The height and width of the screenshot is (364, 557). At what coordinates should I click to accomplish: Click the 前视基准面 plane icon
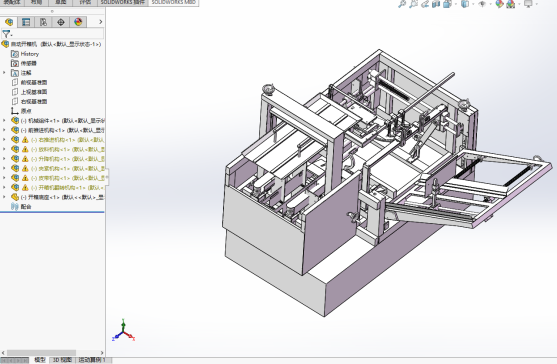point(15,82)
